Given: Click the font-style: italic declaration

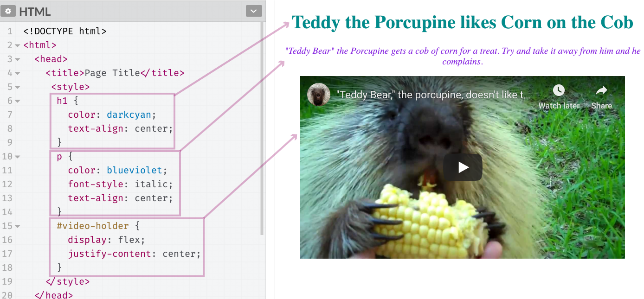Looking at the screenshot, I should [x=120, y=184].
